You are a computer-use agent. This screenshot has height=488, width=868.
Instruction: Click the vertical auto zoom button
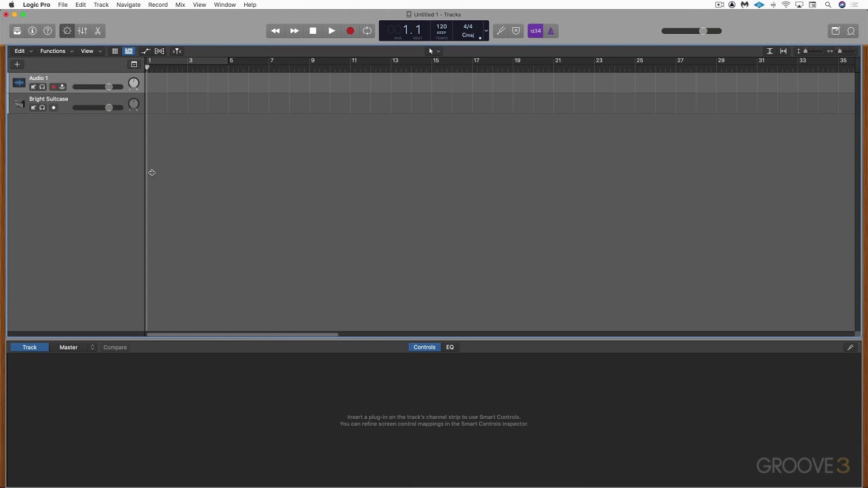click(770, 51)
